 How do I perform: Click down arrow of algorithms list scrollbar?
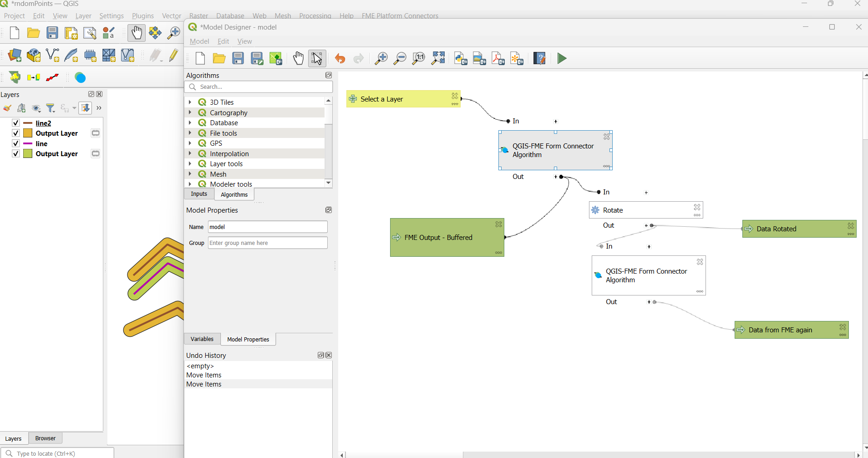(329, 183)
